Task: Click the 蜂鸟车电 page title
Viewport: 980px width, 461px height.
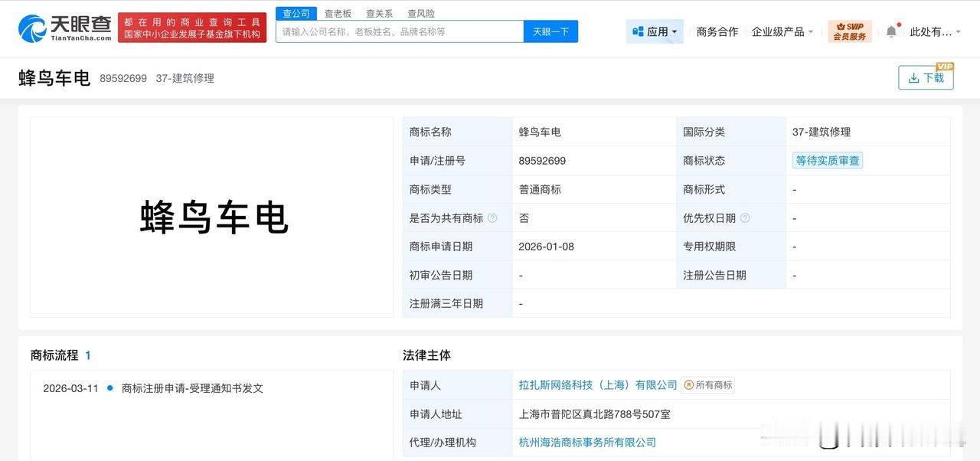Action: click(x=54, y=77)
